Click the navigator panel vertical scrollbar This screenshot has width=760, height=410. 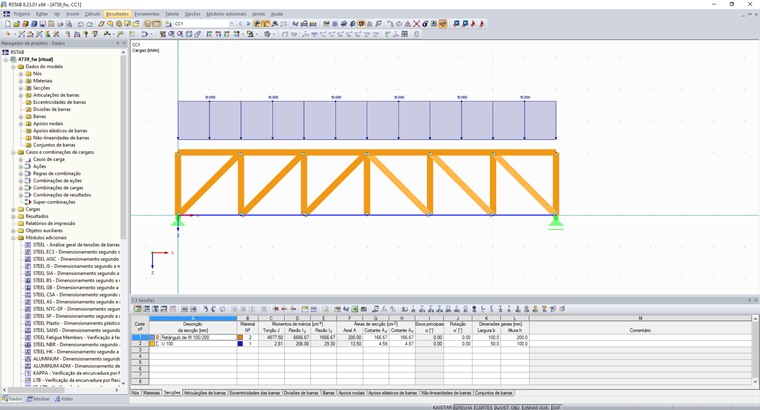pyautogui.click(x=124, y=145)
